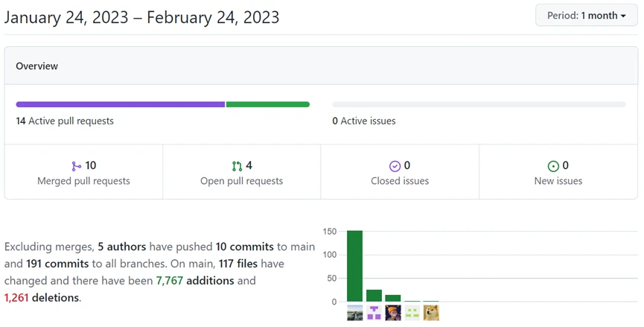The image size is (644, 327).
Task: Click the green open segment of progress bar
Action: click(x=267, y=104)
